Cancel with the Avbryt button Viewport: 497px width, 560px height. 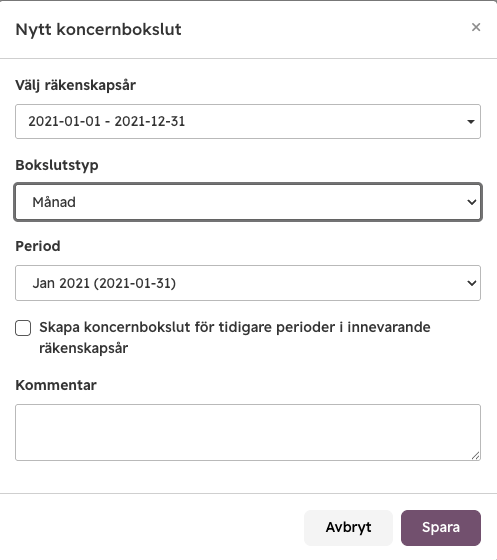[x=348, y=528]
